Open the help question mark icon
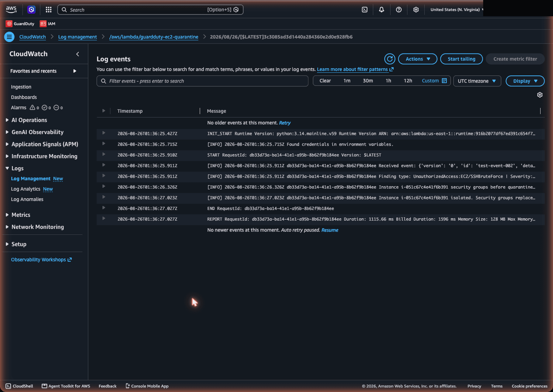Image resolution: width=553 pixels, height=392 pixels. [399, 10]
